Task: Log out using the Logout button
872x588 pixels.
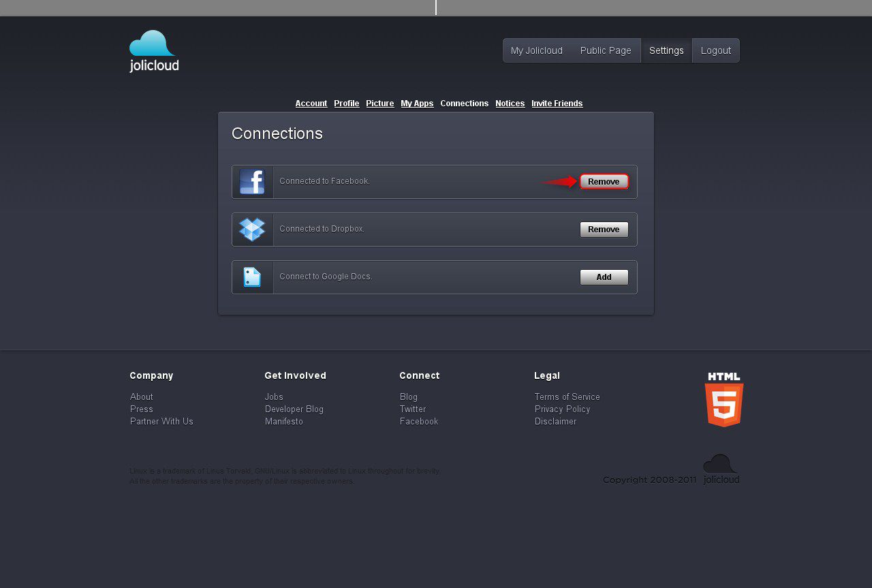Action: tap(715, 50)
